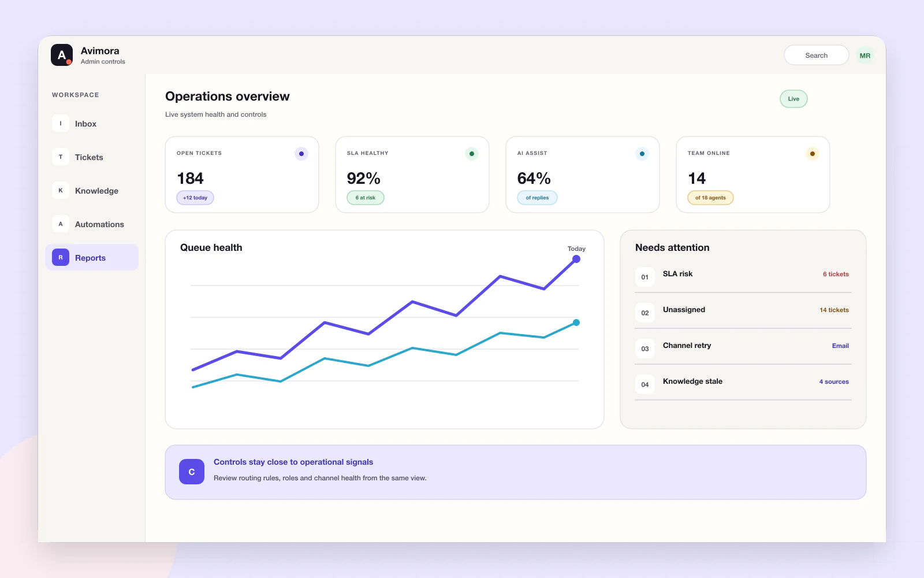Open the MR user avatar

click(x=865, y=55)
